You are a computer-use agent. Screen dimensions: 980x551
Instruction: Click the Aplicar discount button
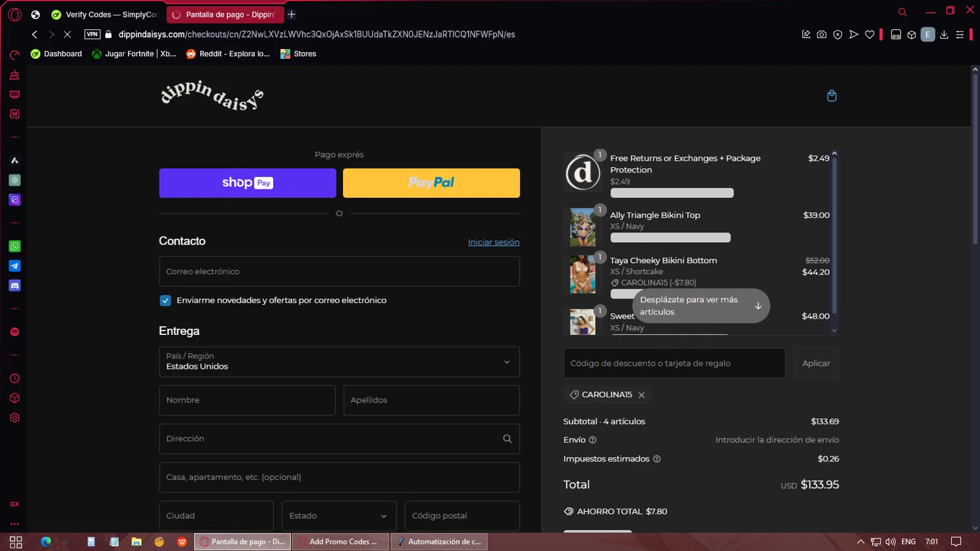click(816, 363)
